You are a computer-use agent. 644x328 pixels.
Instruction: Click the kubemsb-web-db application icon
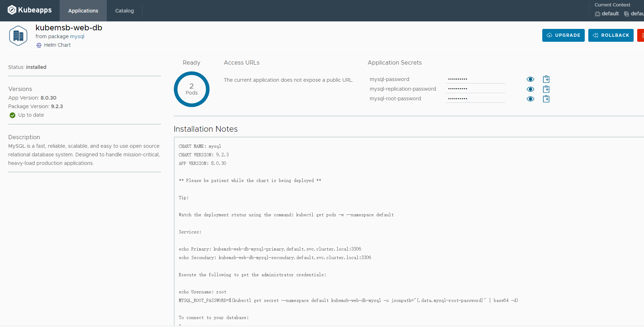18,36
